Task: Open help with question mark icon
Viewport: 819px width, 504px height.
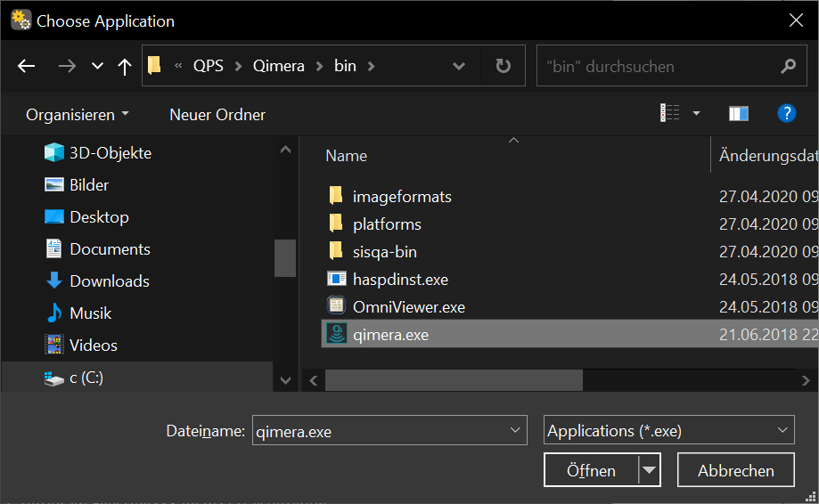Action: click(787, 113)
